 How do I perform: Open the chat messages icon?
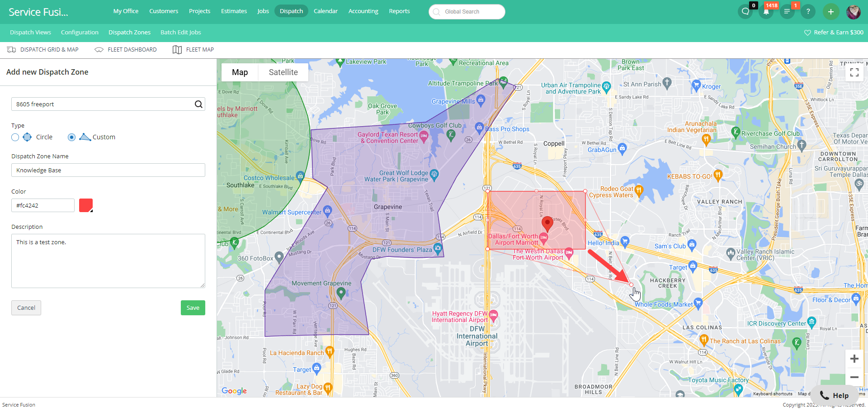tap(745, 12)
